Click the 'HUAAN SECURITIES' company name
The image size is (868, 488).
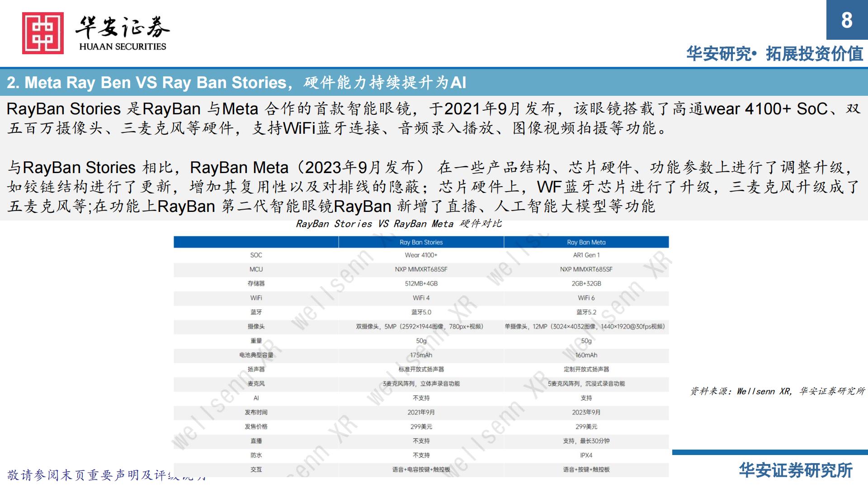[123, 47]
